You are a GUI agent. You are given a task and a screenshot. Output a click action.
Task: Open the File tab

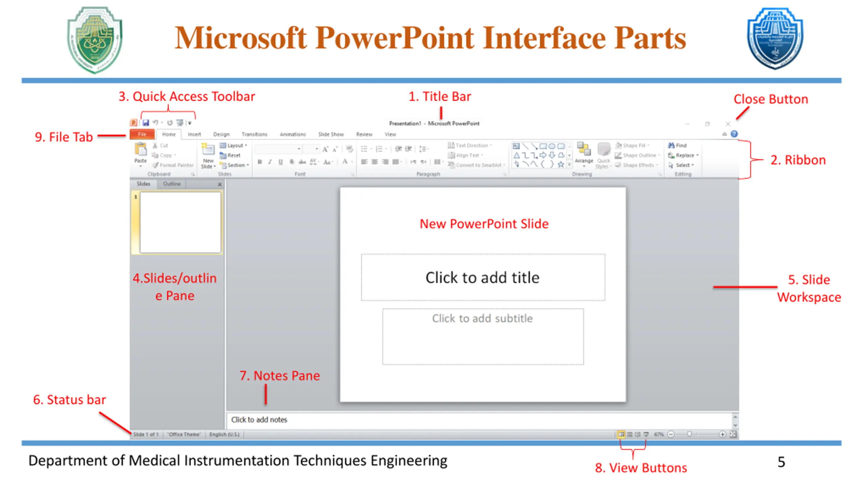(142, 134)
